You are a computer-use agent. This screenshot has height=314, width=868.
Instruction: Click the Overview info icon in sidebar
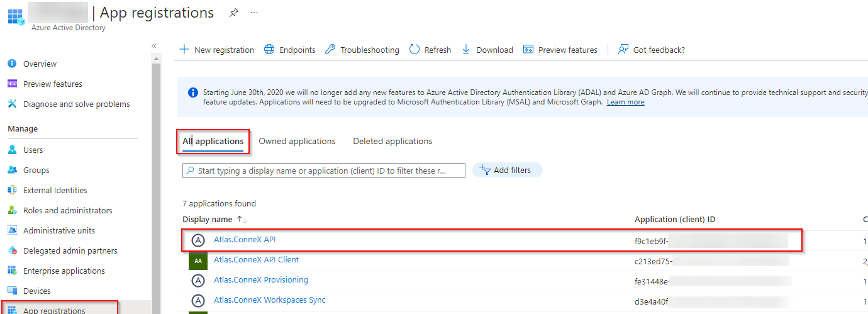(12, 64)
